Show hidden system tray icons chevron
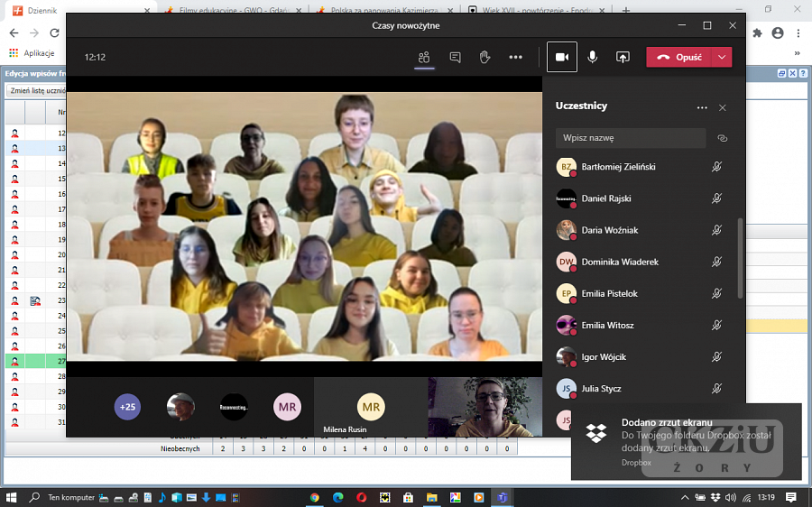The height and width of the screenshot is (507, 812). coord(685,498)
